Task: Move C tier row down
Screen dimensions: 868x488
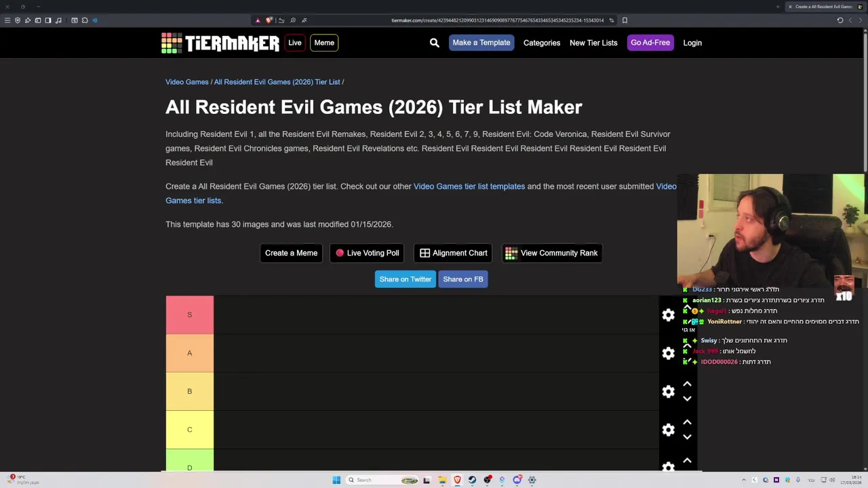Action: tap(687, 437)
